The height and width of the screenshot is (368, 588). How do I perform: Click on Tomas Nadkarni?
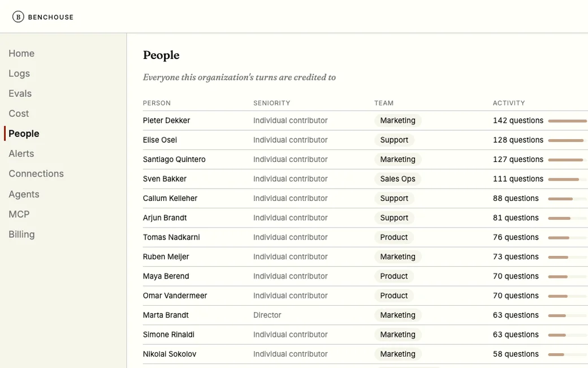point(171,237)
